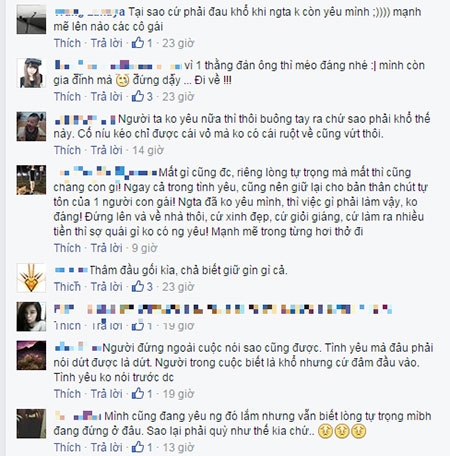
Task: Click the '14 giờ' timestamp
Action: coord(148,150)
